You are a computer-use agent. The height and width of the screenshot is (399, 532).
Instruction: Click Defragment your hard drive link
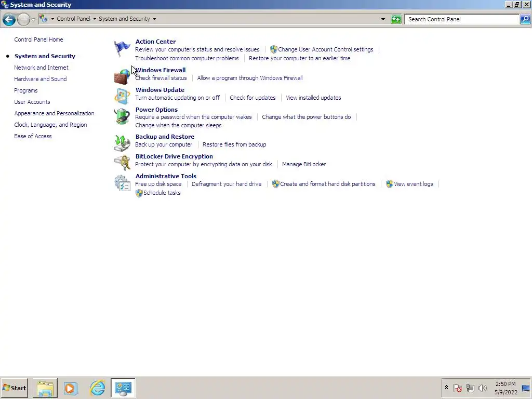227,184
